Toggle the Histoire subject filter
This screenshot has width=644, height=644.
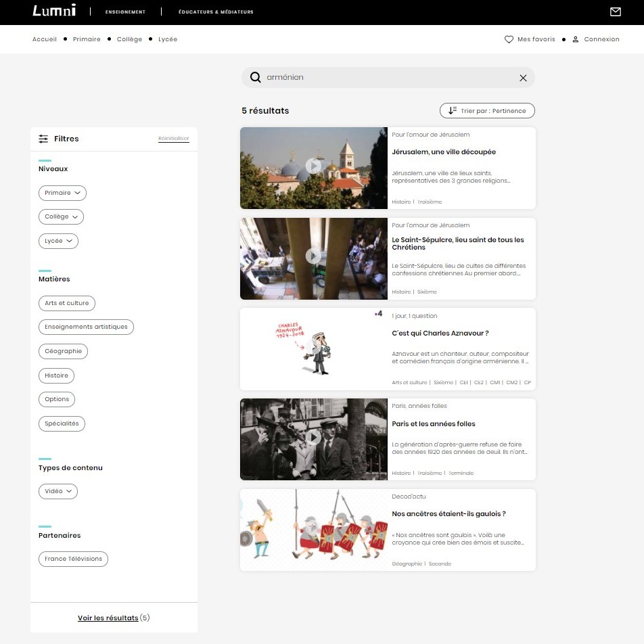pyautogui.click(x=56, y=375)
